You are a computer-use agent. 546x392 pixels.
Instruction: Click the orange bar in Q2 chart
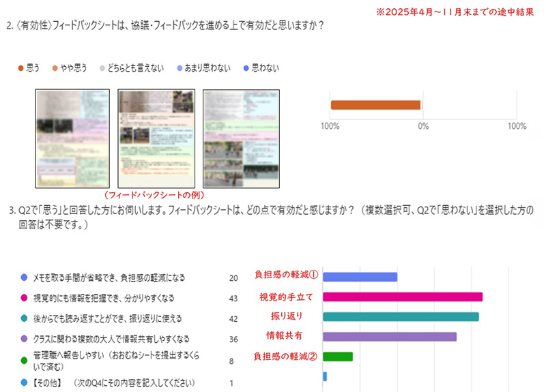[x=375, y=105]
